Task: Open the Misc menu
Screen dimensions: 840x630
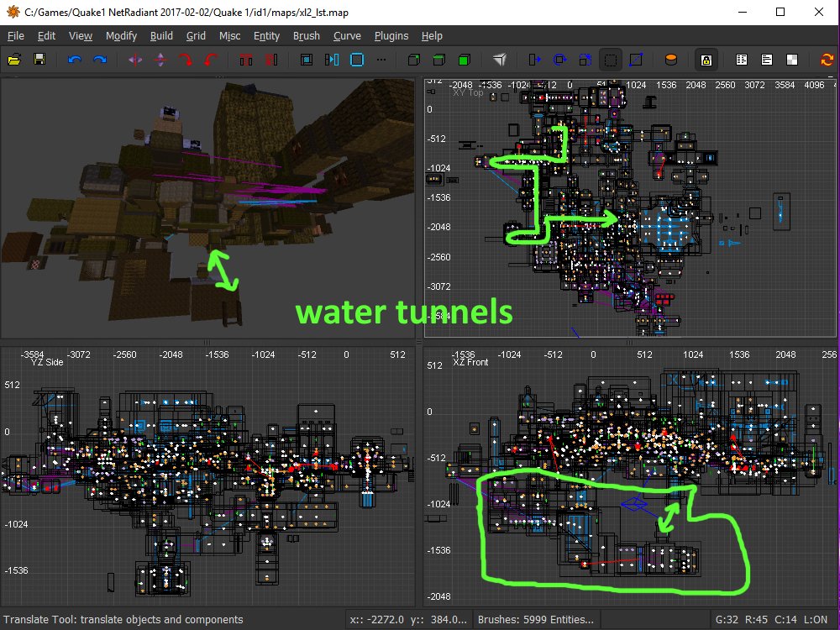Action: point(230,36)
